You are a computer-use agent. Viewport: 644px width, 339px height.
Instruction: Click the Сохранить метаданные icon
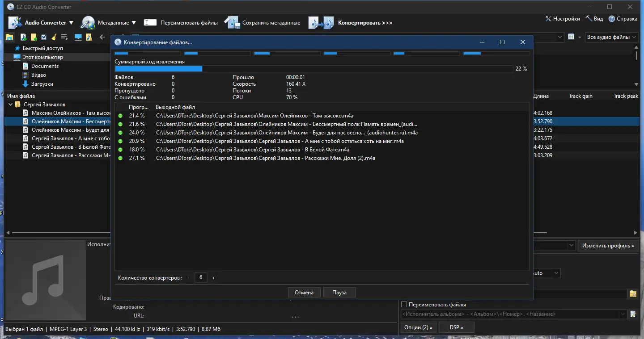(232, 23)
